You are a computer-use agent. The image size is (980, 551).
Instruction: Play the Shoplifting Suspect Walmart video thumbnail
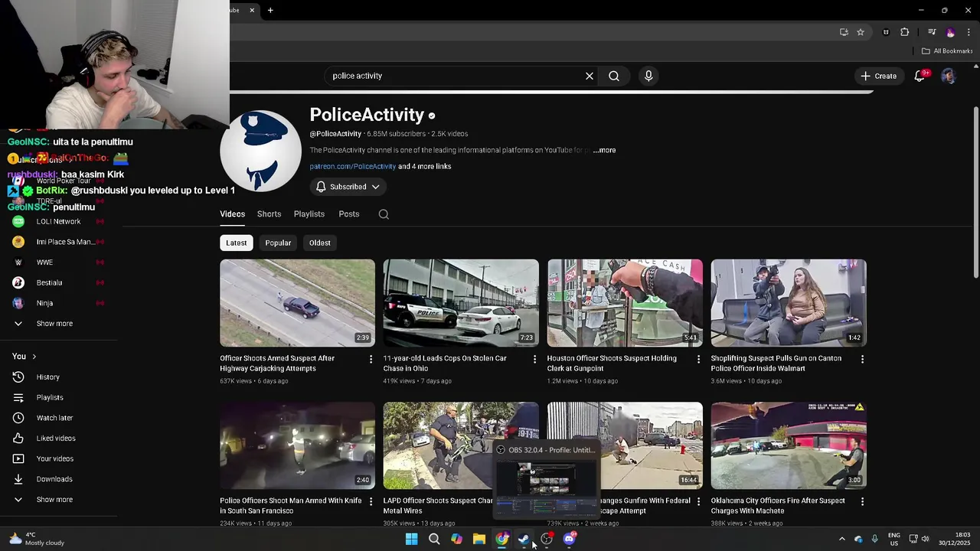789,303
